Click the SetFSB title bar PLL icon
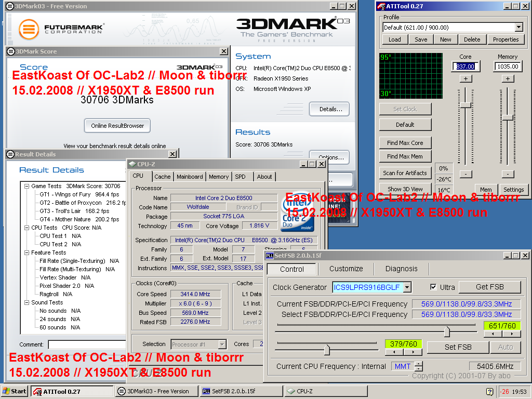The width and height of the screenshot is (532, 399). (270, 256)
